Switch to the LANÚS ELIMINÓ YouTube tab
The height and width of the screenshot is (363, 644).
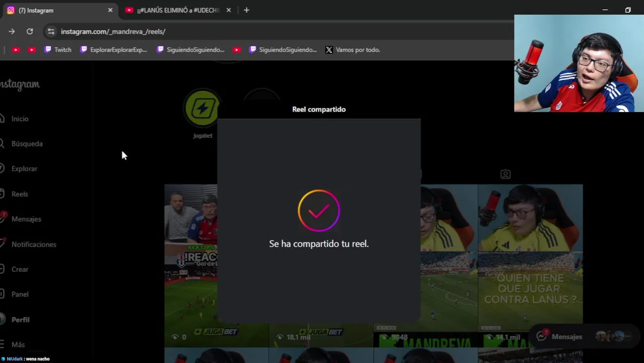(x=178, y=10)
